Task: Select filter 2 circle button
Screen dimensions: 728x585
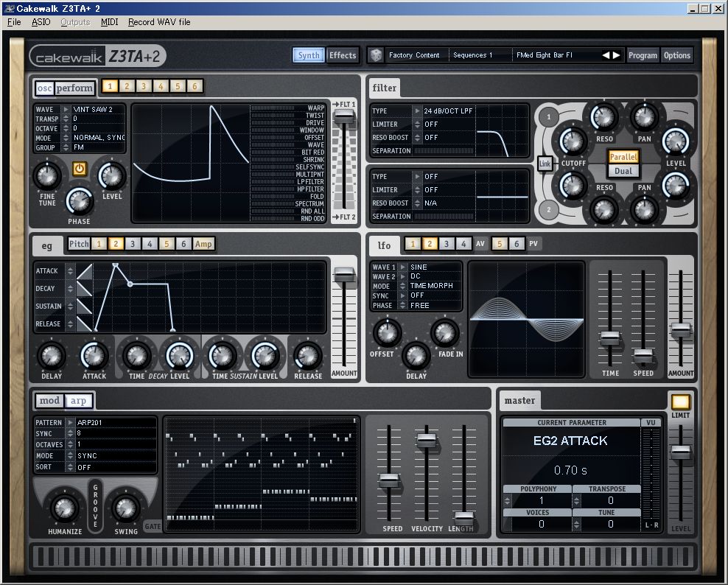Action: click(x=549, y=209)
